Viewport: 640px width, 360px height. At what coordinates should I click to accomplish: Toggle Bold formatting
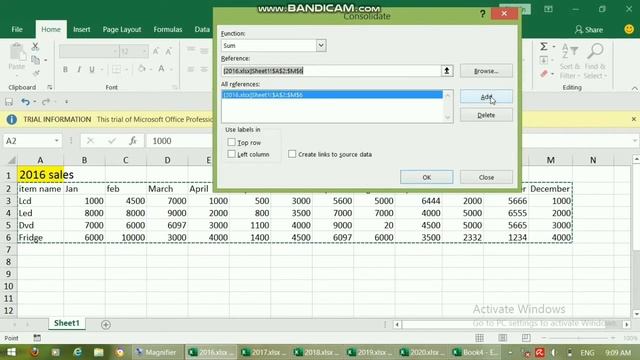pos(65,69)
